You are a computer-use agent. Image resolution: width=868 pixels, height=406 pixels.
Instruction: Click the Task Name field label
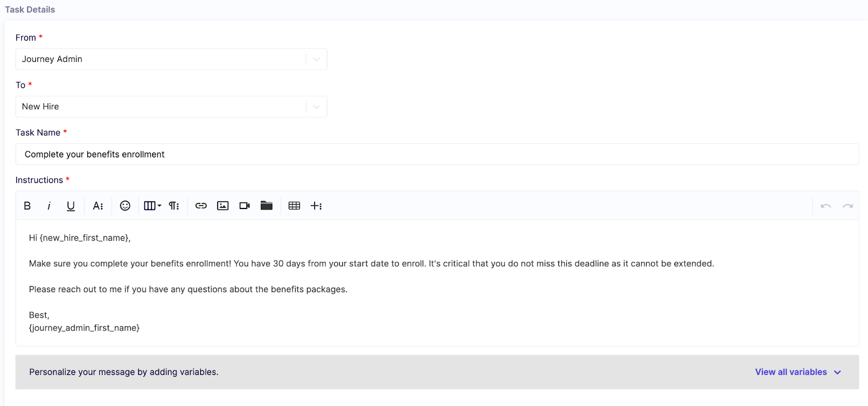pos(38,132)
